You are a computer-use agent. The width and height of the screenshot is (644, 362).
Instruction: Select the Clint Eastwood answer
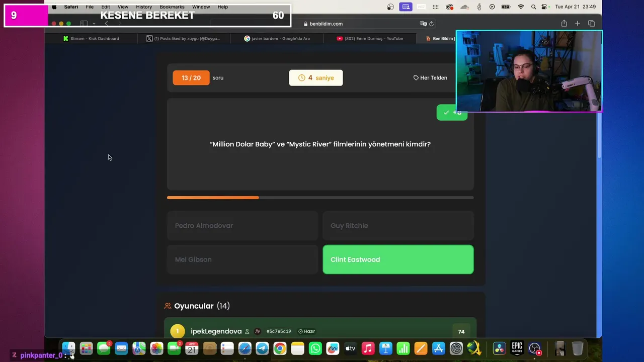[x=398, y=259]
